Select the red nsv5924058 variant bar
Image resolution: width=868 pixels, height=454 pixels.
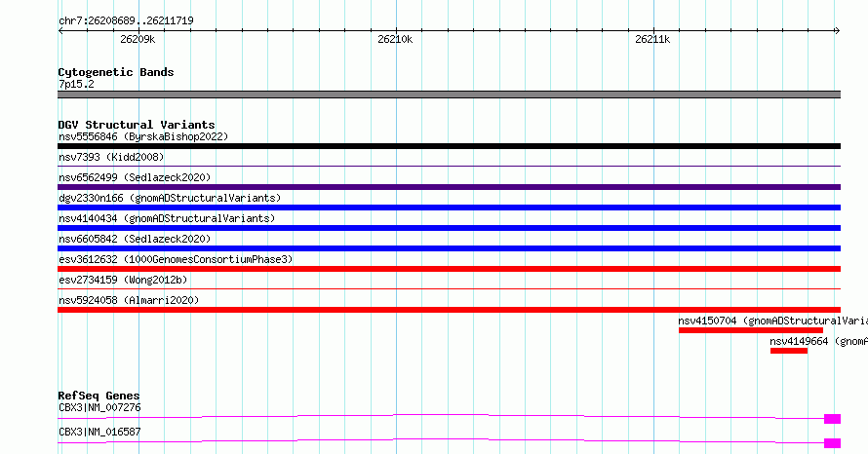tap(449, 310)
